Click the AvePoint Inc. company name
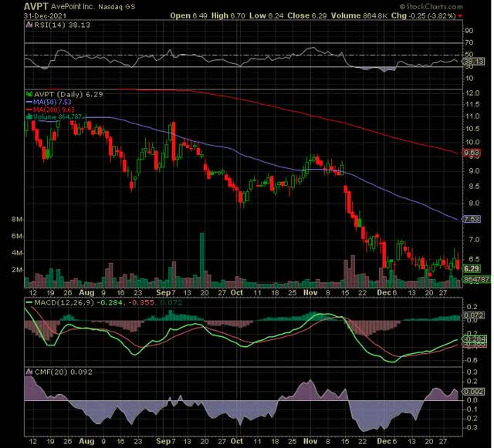Viewport: 494px width, 448px height. point(73,7)
